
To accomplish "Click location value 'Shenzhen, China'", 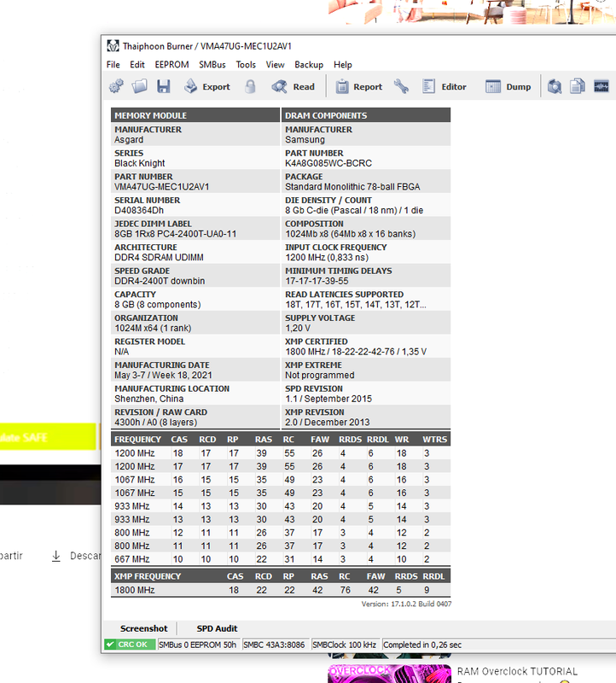I will 149,399.
